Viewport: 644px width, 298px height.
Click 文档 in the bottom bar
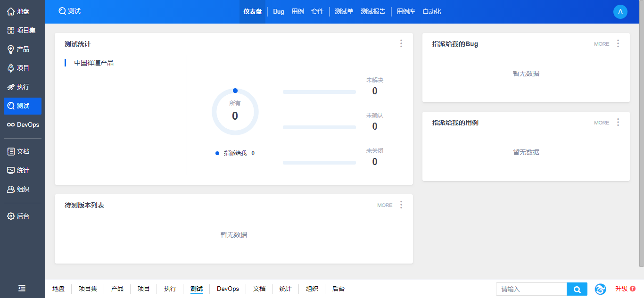click(259, 289)
